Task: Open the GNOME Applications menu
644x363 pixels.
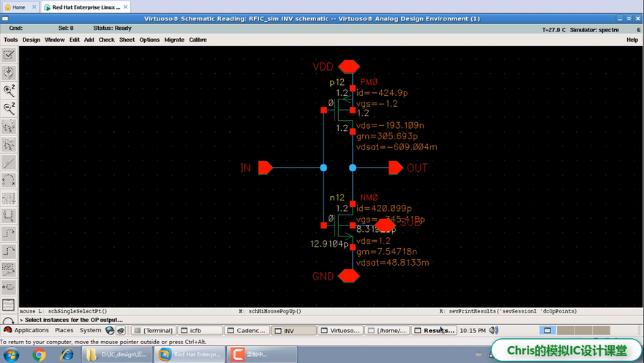Action: (26, 331)
